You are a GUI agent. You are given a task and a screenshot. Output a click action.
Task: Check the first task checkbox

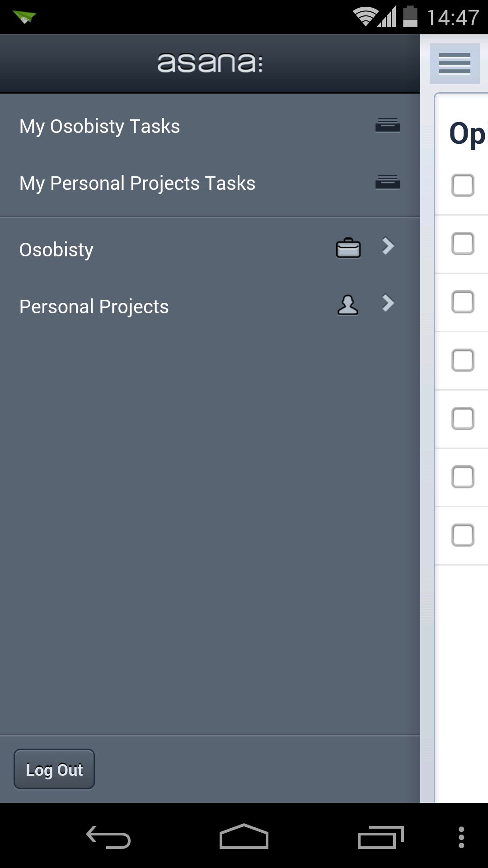click(463, 185)
